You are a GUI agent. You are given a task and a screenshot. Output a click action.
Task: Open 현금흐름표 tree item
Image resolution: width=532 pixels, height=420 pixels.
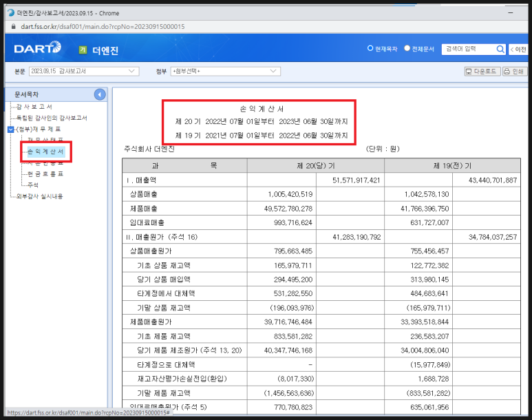coord(45,174)
